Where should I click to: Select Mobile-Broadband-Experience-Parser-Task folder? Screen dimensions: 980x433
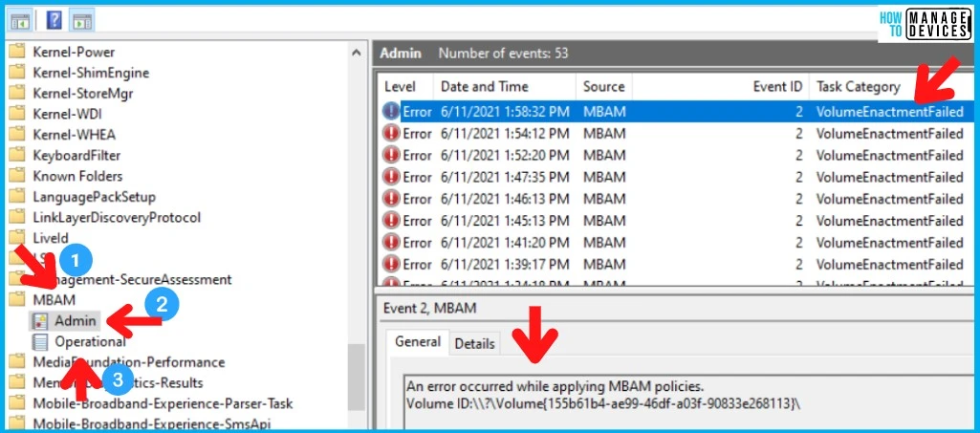[x=163, y=403]
